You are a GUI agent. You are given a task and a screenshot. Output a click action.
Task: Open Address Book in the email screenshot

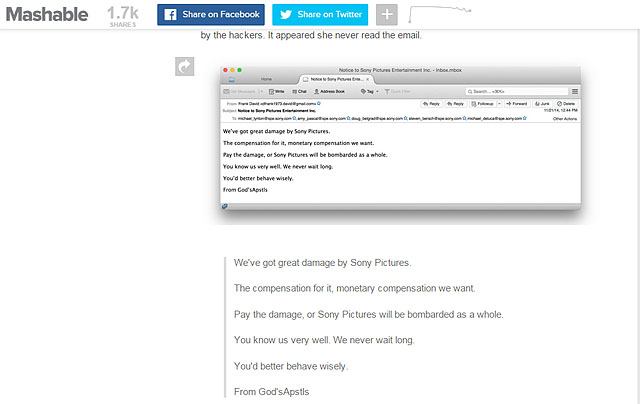click(329, 91)
